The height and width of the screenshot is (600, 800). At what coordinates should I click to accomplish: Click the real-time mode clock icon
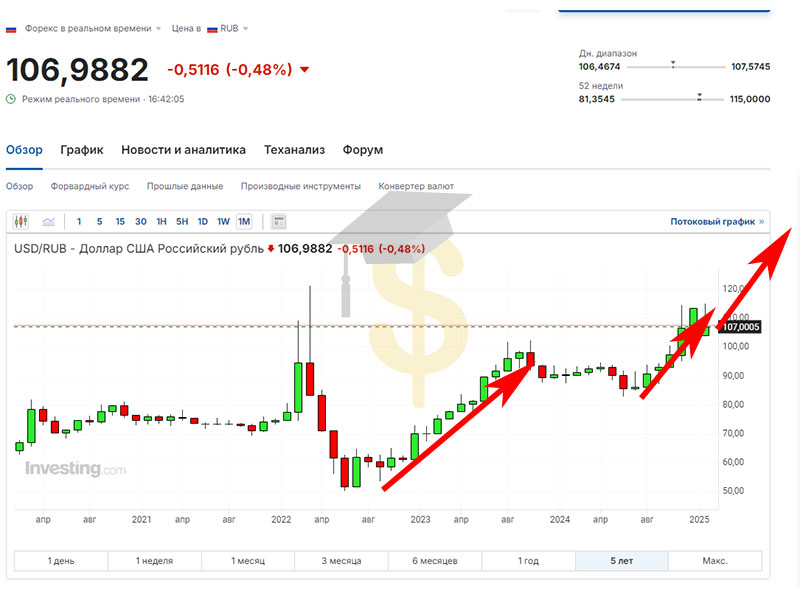[x=11, y=99]
